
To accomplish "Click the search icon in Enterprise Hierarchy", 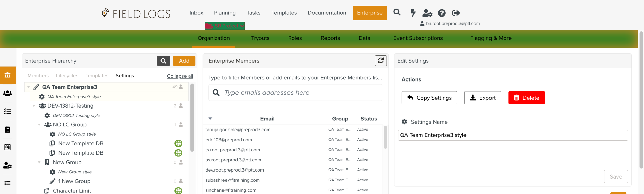I will [163, 61].
